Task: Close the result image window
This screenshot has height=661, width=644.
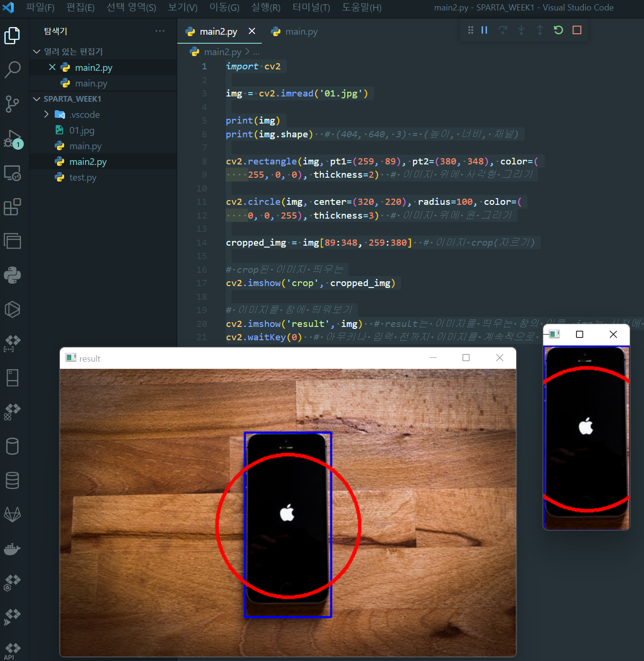Action: (500, 358)
